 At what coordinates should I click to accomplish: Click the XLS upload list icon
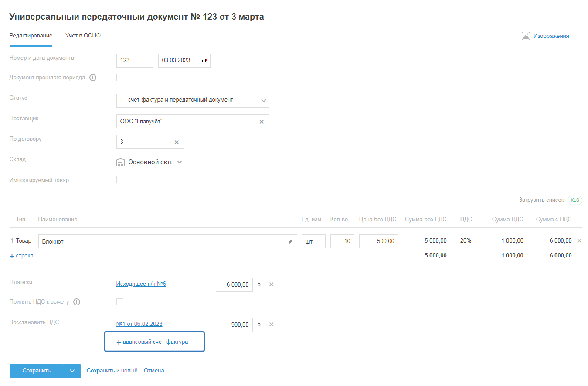(x=575, y=200)
